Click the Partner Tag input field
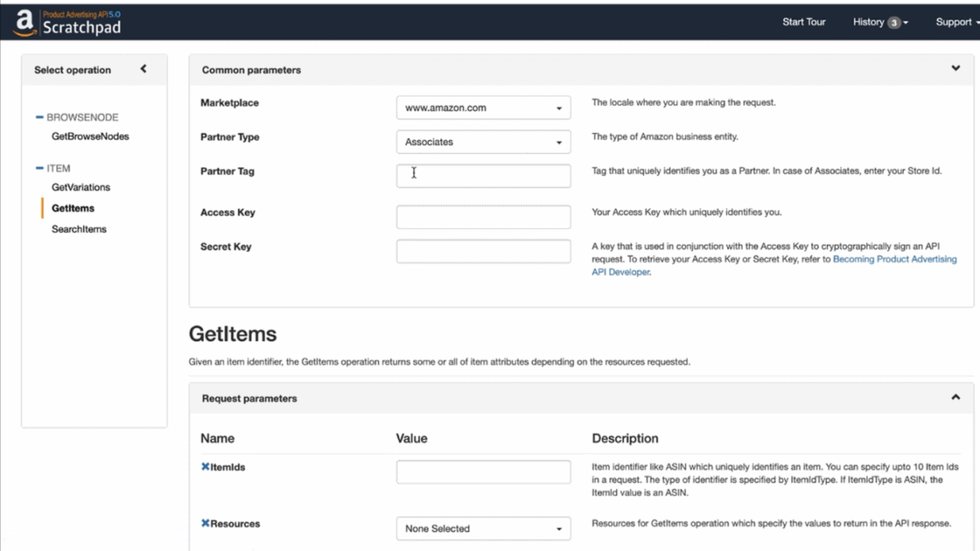This screenshot has height=551, width=980. [x=482, y=175]
